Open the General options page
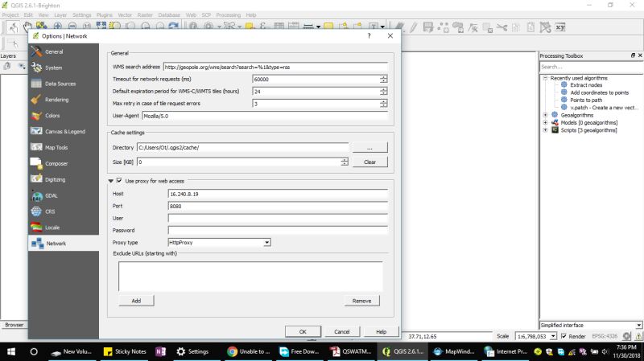The height and width of the screenshot is (361, 644). click(x=64, y=51)
